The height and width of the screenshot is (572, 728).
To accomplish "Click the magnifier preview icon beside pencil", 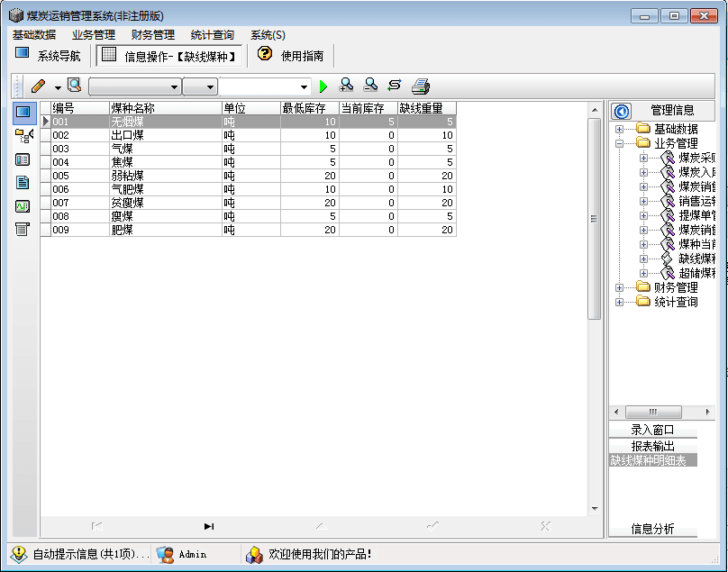I will 75,86.
